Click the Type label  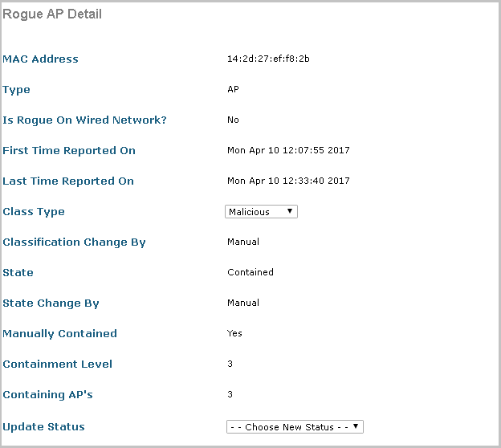pyautogui.click(x=16, y=90)
